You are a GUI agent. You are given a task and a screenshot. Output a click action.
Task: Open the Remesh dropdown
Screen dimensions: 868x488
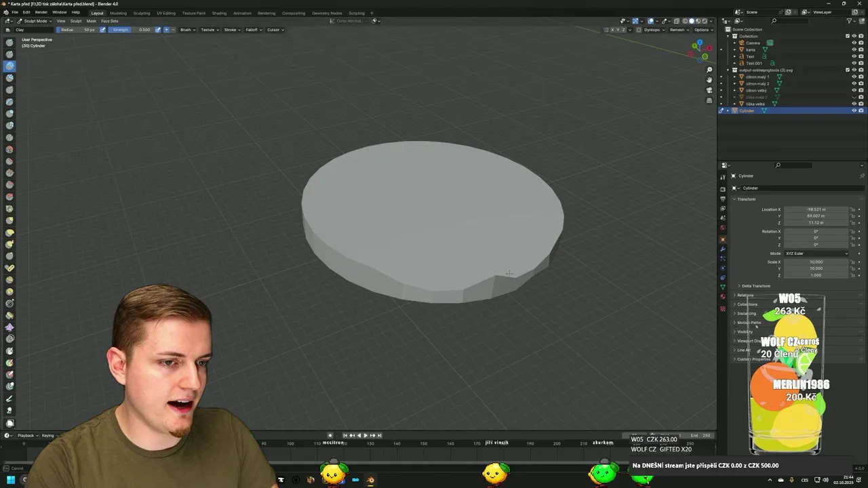click(679, 30)
